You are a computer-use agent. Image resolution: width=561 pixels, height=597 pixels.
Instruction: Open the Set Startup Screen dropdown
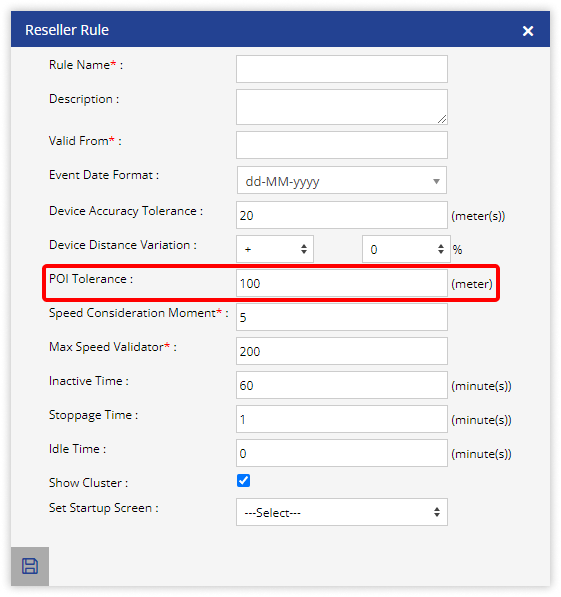342,512
